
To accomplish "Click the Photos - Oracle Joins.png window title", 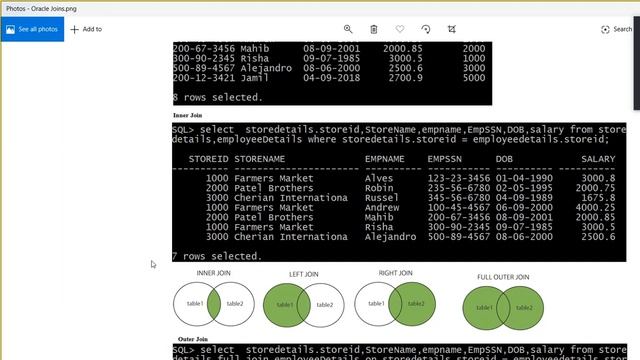I will tap(41, 9).
